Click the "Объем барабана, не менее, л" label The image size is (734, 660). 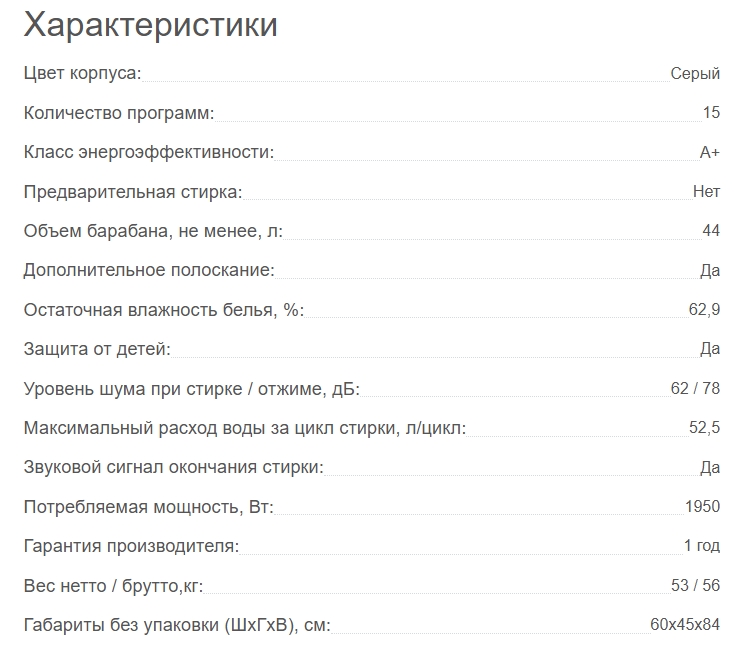pos(153,231)
